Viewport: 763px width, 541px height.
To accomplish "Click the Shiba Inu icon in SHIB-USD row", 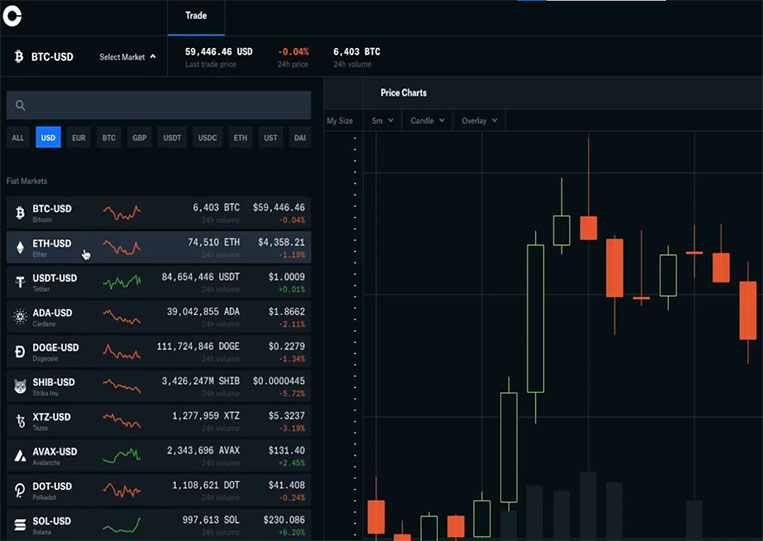I will 20,386.
